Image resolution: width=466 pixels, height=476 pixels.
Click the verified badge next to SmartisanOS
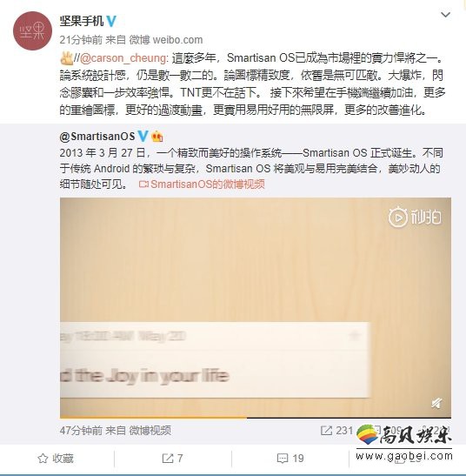(143, 137)
